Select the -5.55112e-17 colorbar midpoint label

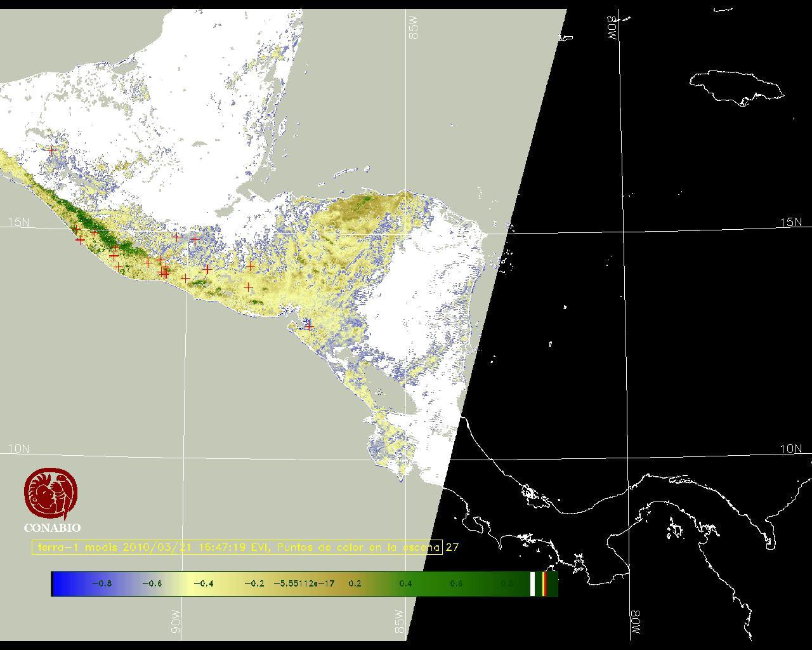(x=304, y=583)
